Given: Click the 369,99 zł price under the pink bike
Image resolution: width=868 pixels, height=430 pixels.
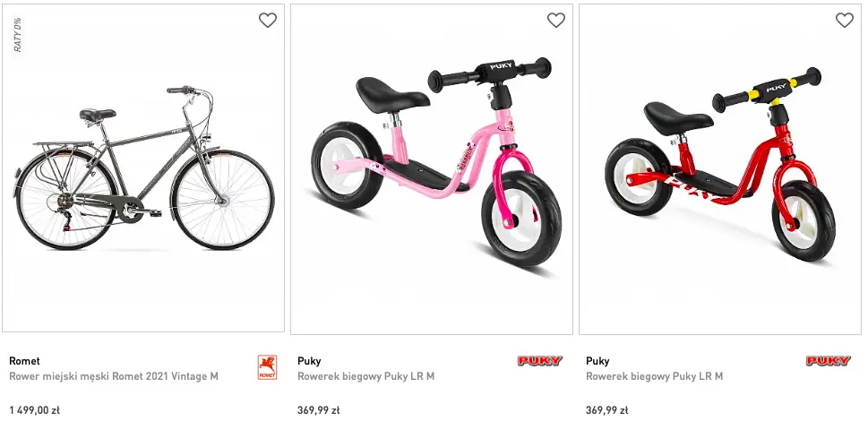Looking at the screenshot, I should click(318, 410).
